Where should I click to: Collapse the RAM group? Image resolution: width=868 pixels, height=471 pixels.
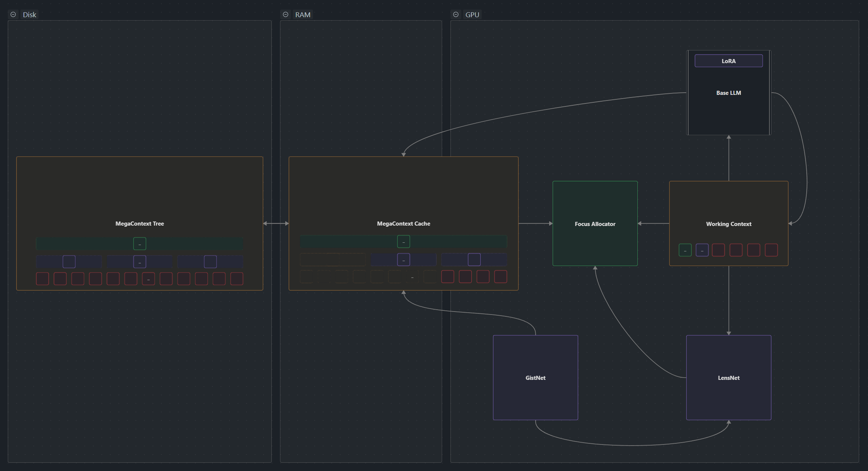(x=286, y=15)
